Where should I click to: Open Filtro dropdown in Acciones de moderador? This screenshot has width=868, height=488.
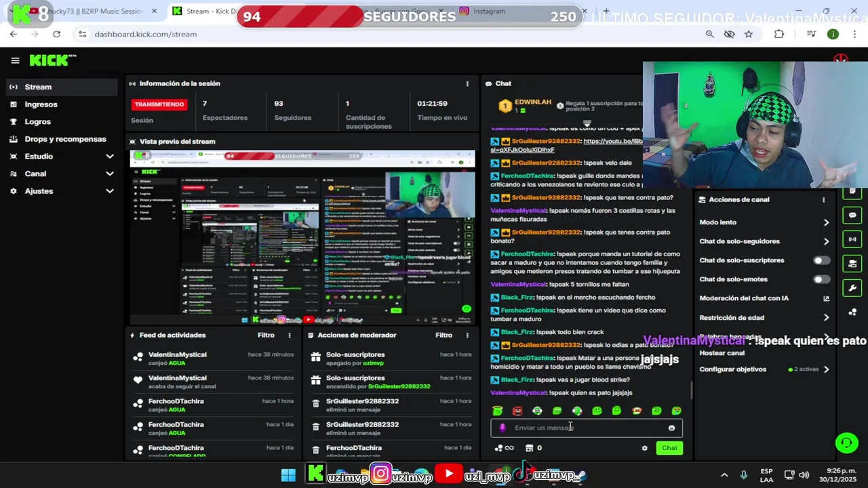click(443, 335)
